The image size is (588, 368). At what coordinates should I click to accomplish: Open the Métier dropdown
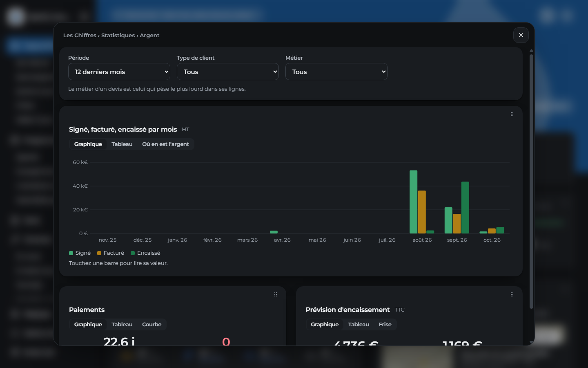[336, 72]
